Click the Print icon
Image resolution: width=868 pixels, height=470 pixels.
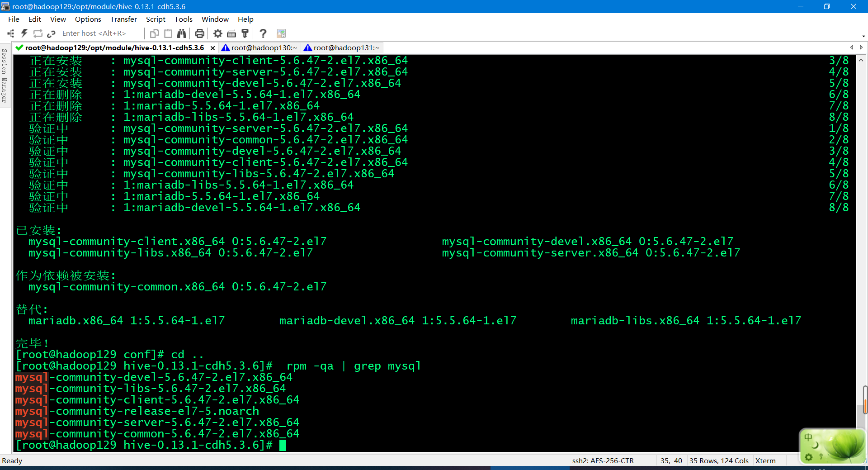click(x=199, y=33)
